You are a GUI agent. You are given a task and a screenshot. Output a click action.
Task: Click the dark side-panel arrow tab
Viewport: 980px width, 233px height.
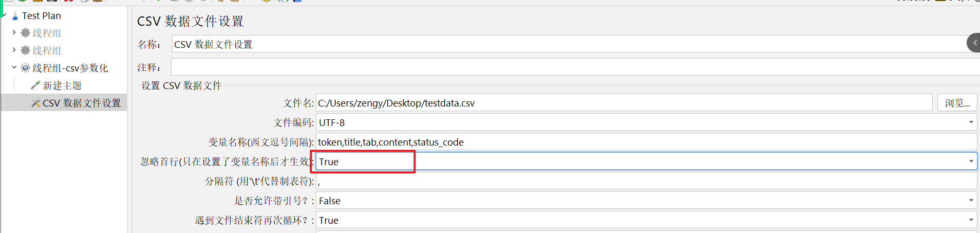(x=974, y=43)
